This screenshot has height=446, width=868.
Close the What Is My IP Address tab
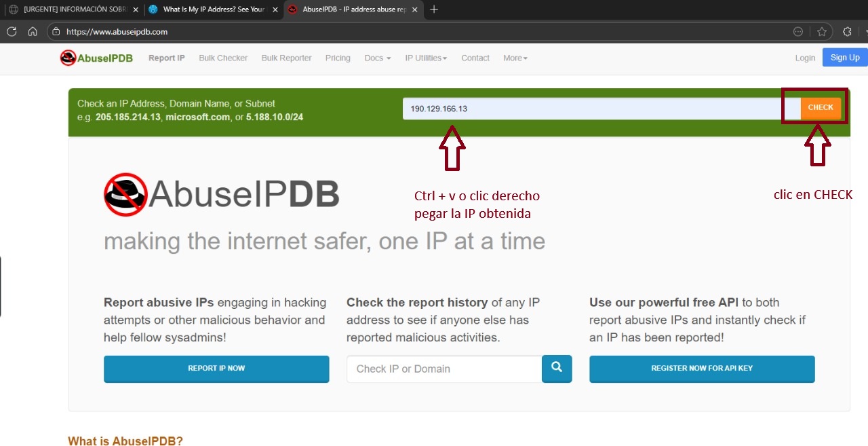(275, 10)
